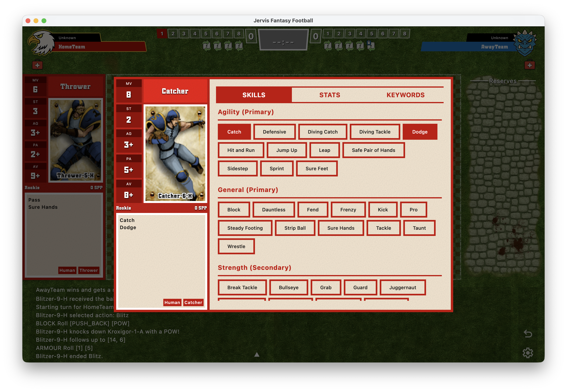Toggle the Catch skill
567x392 pixels.
pos(234,132)
